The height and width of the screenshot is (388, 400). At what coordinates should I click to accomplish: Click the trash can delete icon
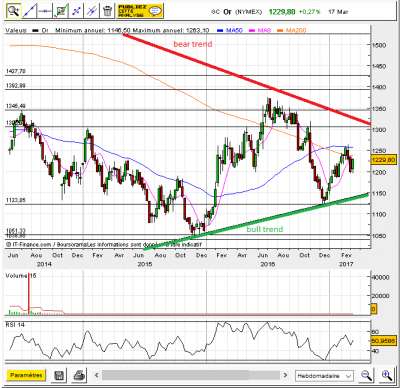[107, 11]
